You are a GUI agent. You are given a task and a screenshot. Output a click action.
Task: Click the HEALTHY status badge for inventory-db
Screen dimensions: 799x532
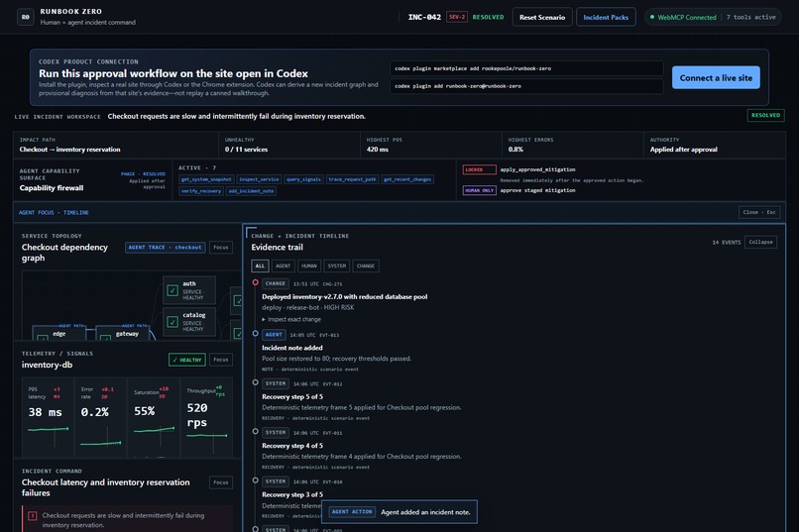coord(187,360)
